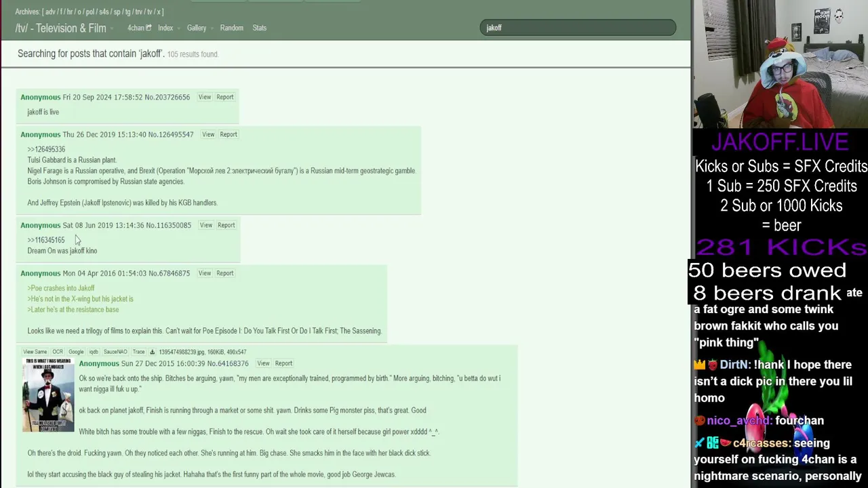This screenshot has height=488, width=868.
Task: Click post number No.116350085
Action: click(x=169, y=225)
